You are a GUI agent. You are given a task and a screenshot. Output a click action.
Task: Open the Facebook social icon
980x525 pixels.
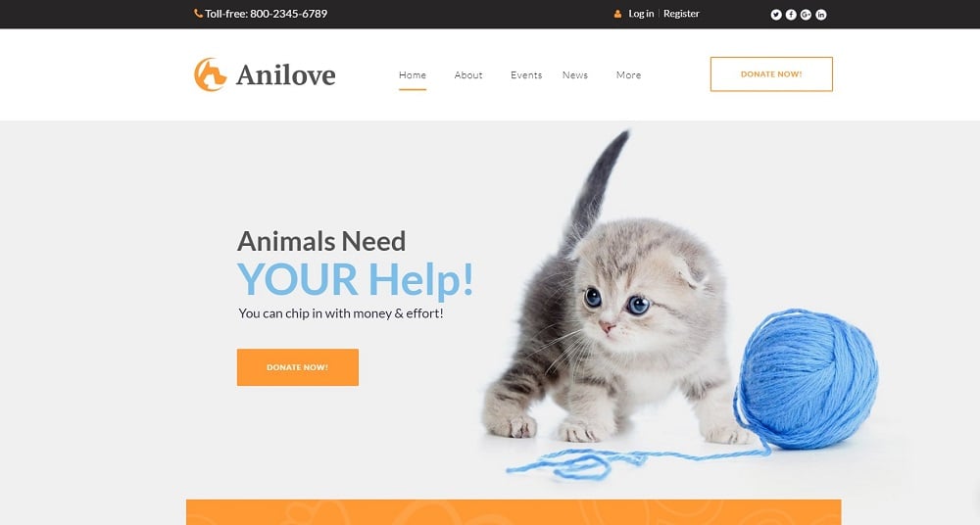coord(791,15)
